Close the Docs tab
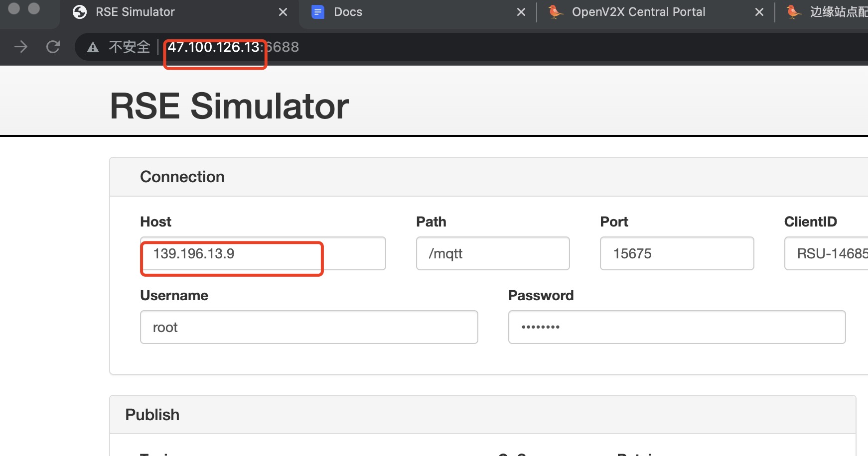This screenshot has width=868, height=456. point(521,11)
